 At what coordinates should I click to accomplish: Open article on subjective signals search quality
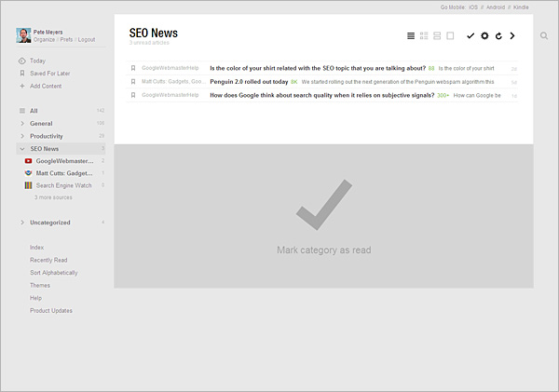point(322,95)
